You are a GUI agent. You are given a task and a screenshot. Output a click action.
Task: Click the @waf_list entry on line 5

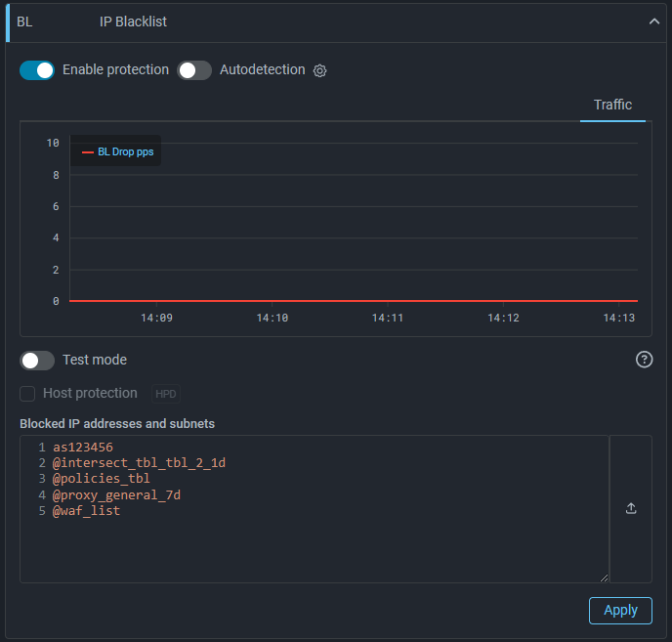tap(87, 510)
